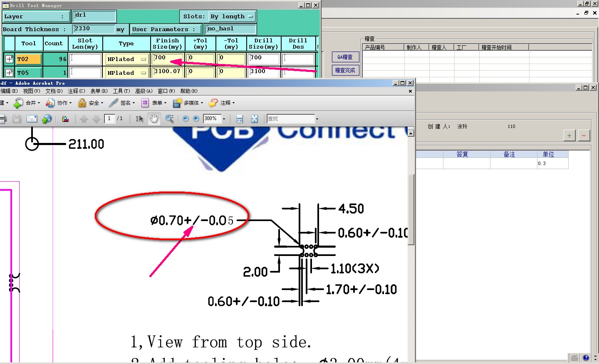The height and width of the screenshot is (364, 599).
Task: Click the Collaborate (协作) icon in Acrobat
Action: click(50, 103)
